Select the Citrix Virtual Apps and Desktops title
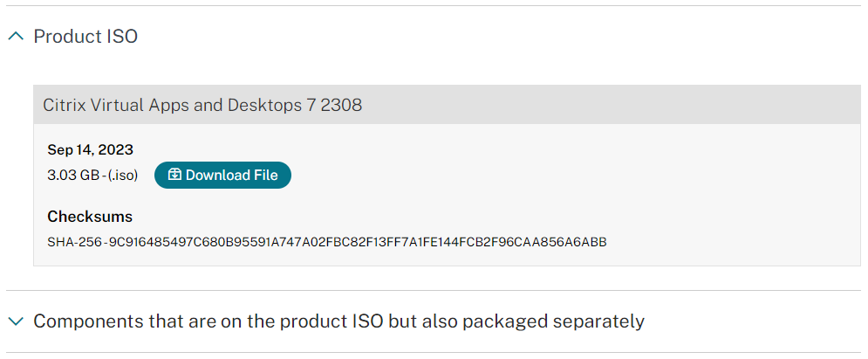 [x=202, y=105]
